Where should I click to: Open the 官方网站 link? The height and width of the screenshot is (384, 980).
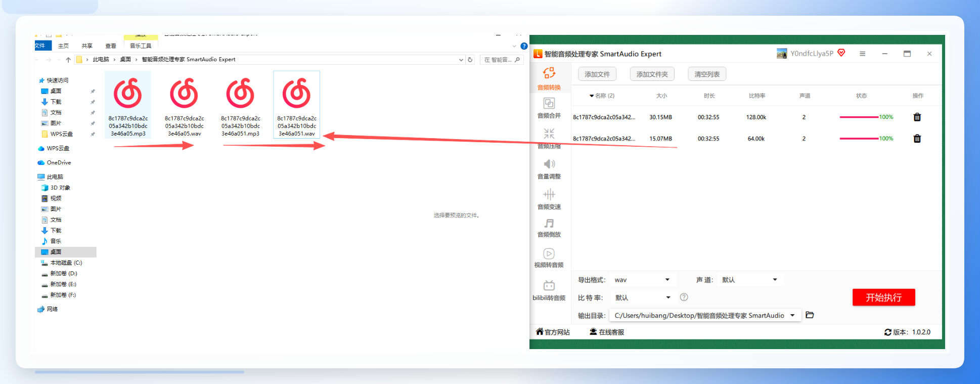[553, 332]
